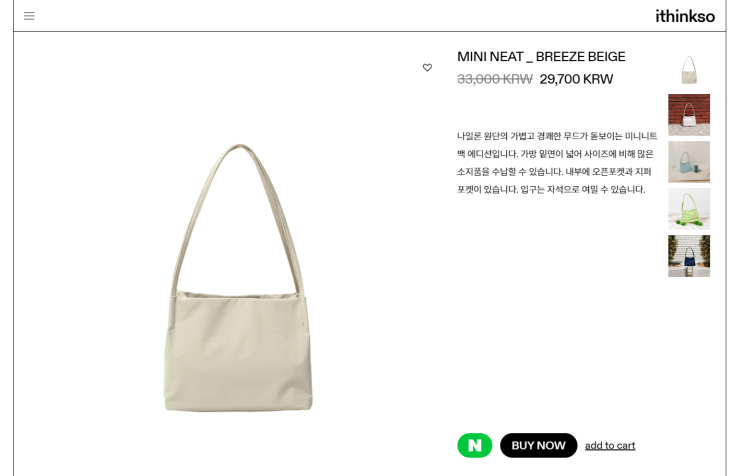Click the discounted 29,700 KRW price
This screenshot has width=743, height=476.
tap(576, 79)
